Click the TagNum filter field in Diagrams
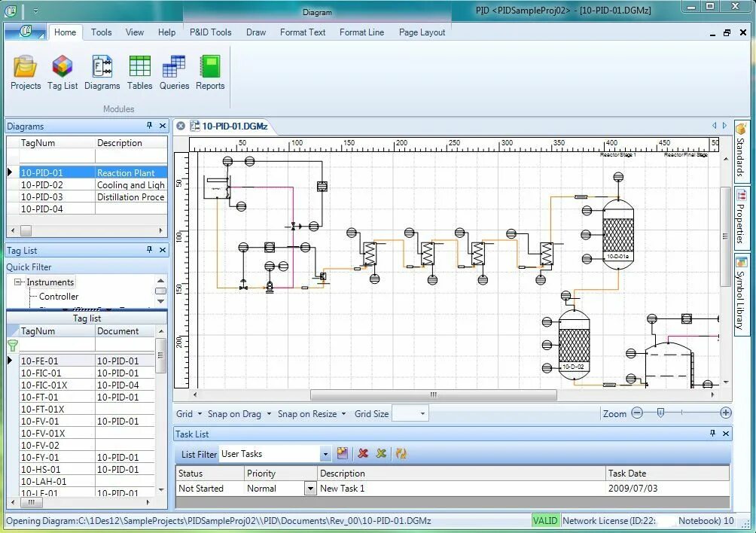756x533 pixels. point(57,156)
